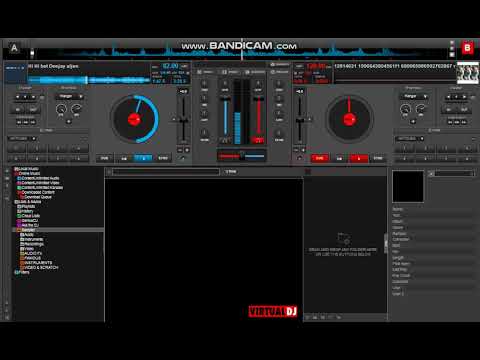Click the deck B pitch slider
Image resolution: width=480 pixels, height=360 pixels.
[x=300, y=120]
